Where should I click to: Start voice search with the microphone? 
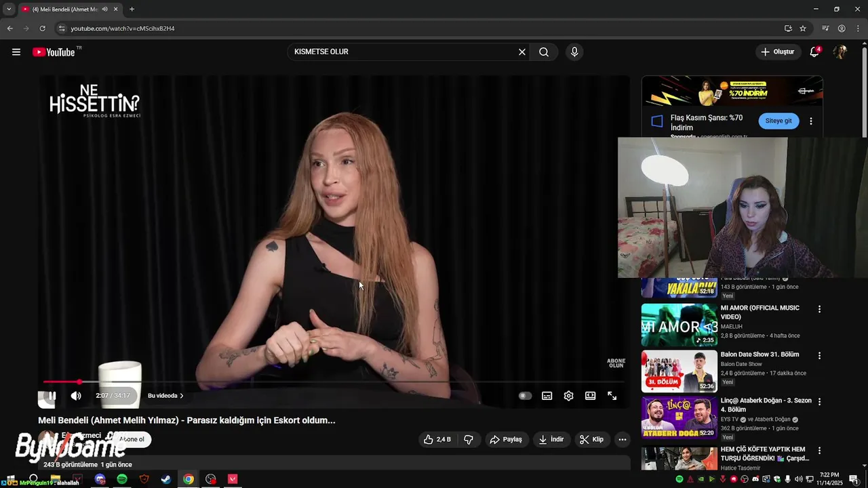(574, 52)
